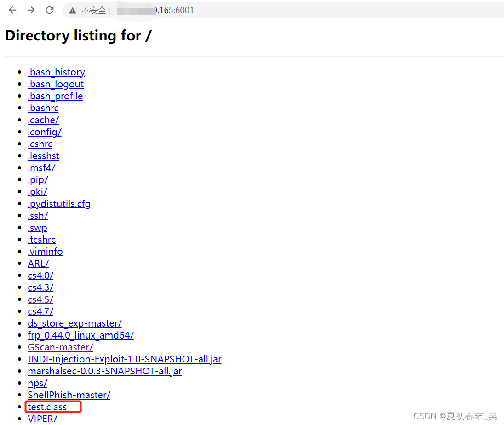Image resolution: width=504 pixels, height=425 pixels.
Task: Open the ds_store_exp-master/ folder
Action: [x=75, y=323]
